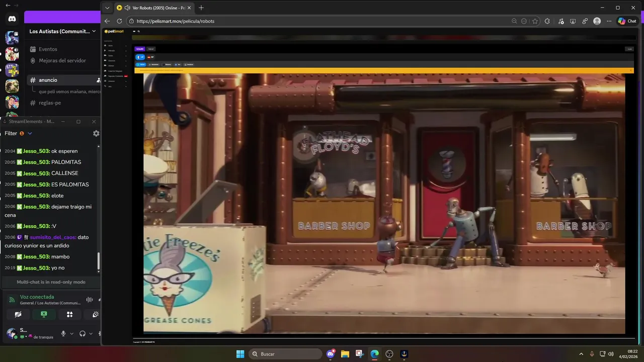
Task: Open Discord direct messages home icon
Action: point(12,19)
